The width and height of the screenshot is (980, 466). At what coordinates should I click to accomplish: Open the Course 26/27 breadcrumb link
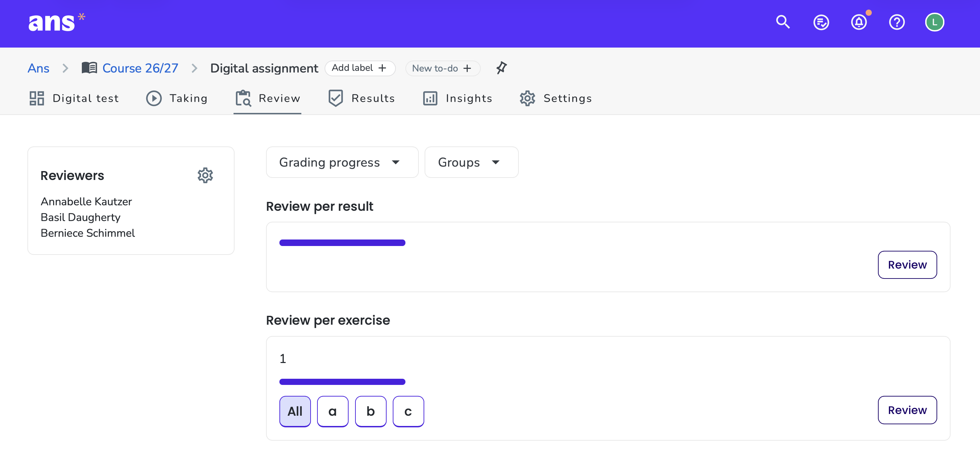click(140, 68)
